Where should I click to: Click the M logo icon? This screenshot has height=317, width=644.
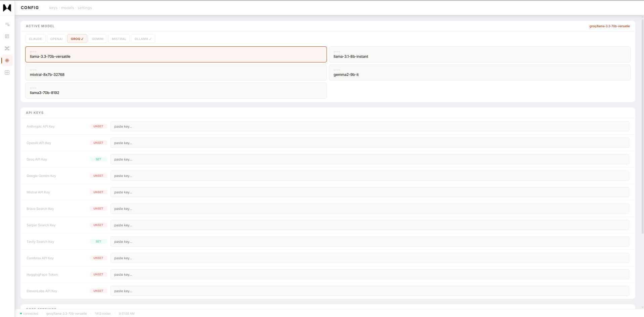(7, 7)
